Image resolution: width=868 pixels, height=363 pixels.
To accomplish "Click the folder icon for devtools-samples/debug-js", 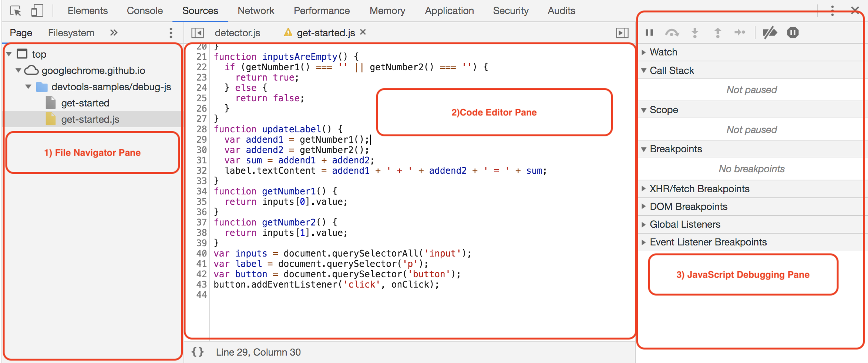I will [x=42, y=87].
